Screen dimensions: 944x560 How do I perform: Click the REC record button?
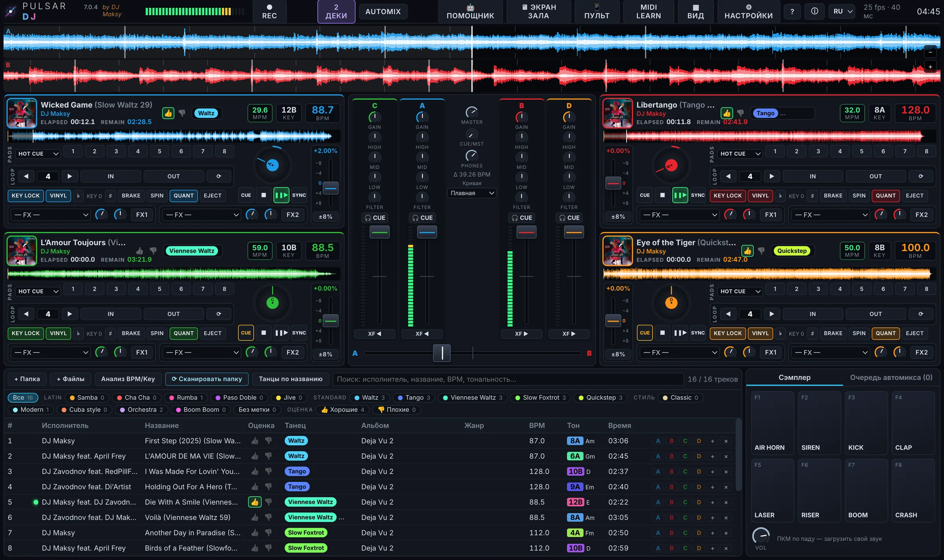pos(269,11)
